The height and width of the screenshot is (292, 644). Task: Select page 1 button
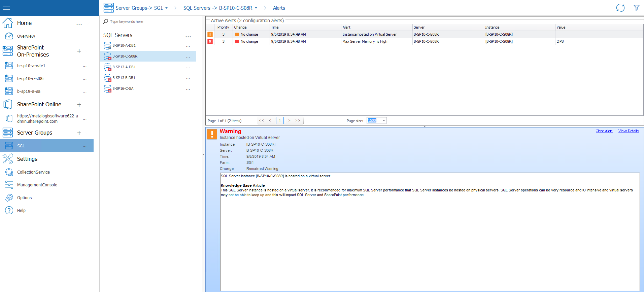click(280, 120)
